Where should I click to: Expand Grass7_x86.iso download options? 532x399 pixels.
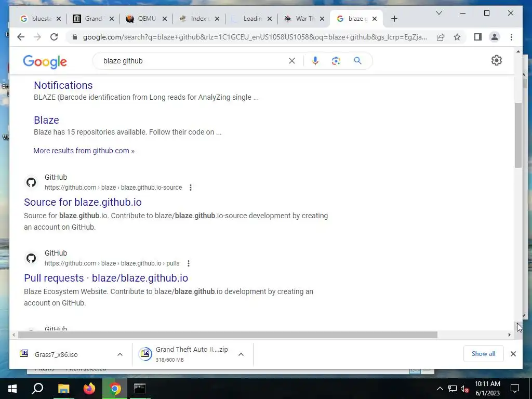tap(120, 354)
